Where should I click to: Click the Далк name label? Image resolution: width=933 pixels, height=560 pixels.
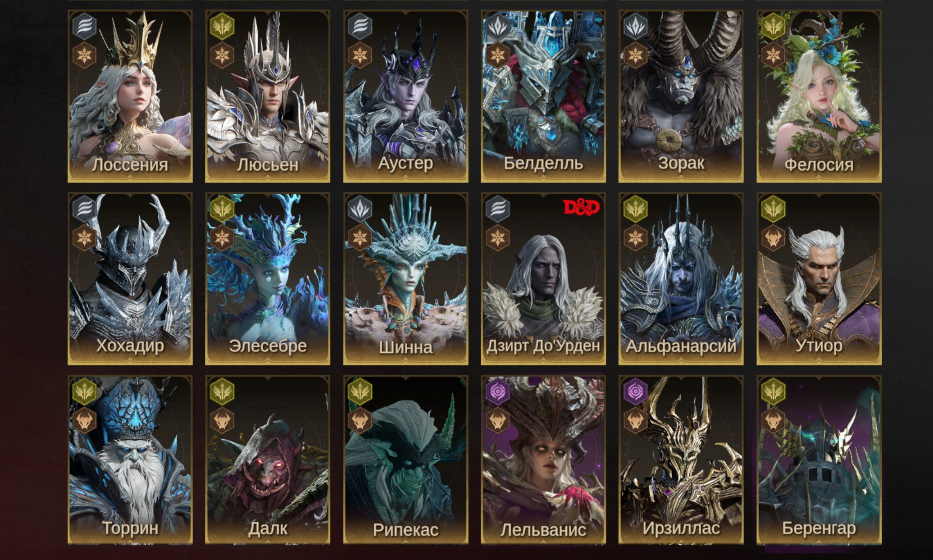(268, 528)
